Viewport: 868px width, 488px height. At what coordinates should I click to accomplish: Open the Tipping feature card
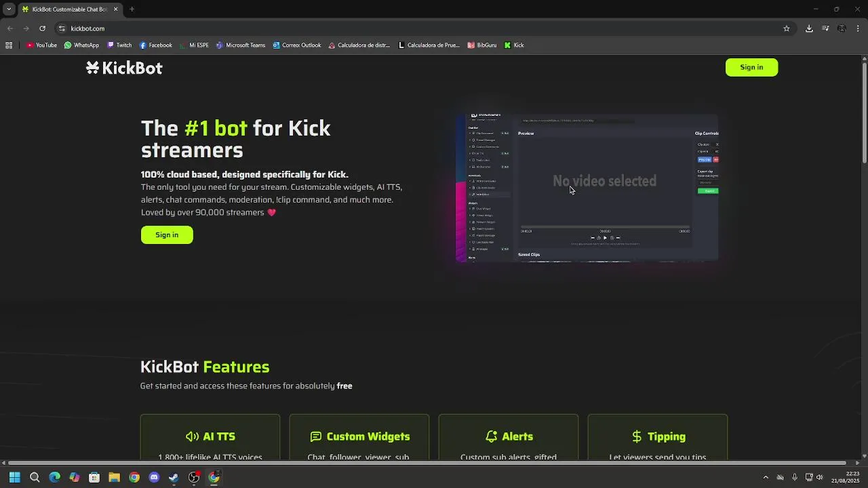(x=658, y=437)
